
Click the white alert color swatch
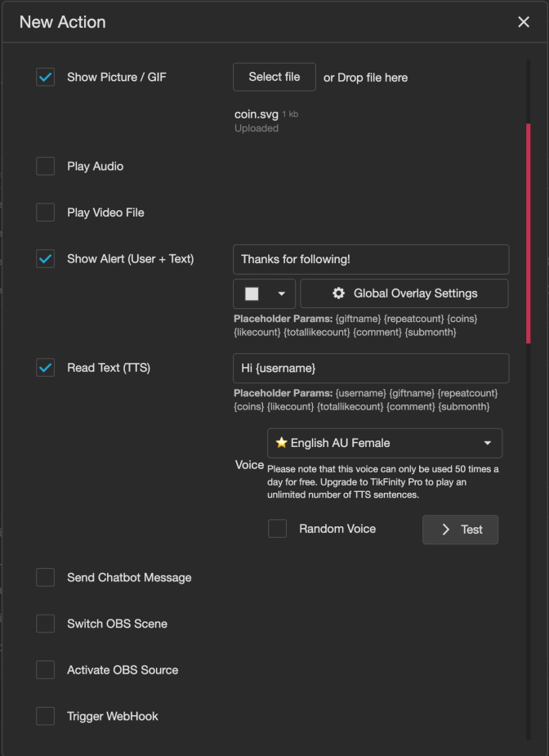tap(252, 294)
